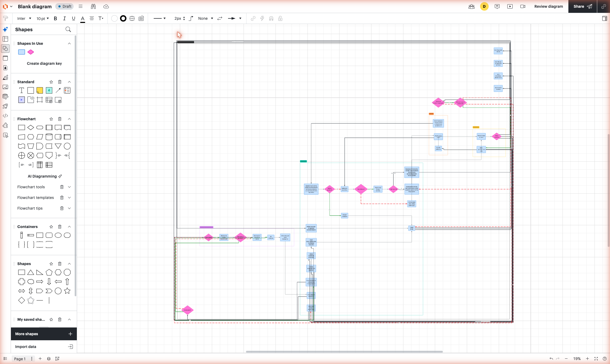The width and height of the screenshot is (610, 364).
Task: Select Bold text formatting
Action: (x=55, y=18)
